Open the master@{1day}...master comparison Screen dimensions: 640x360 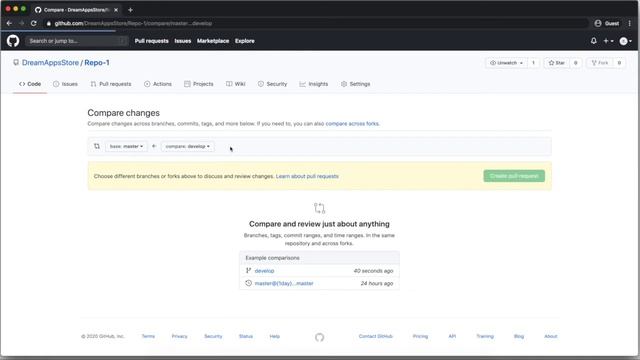(x=284, y=283)
